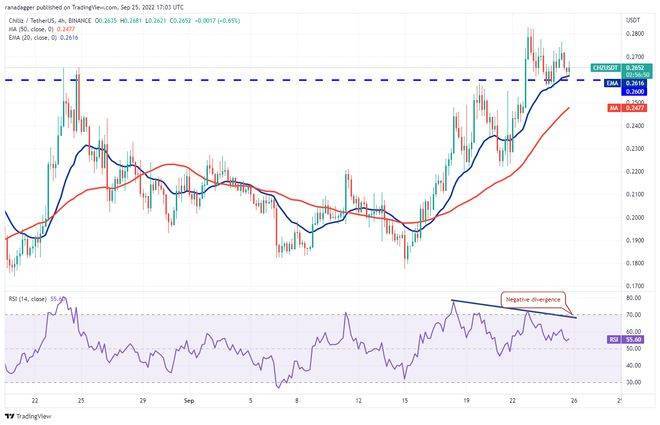Click the 0.2800 label on price axis
The image size is (660, 425).
[632, 34]
